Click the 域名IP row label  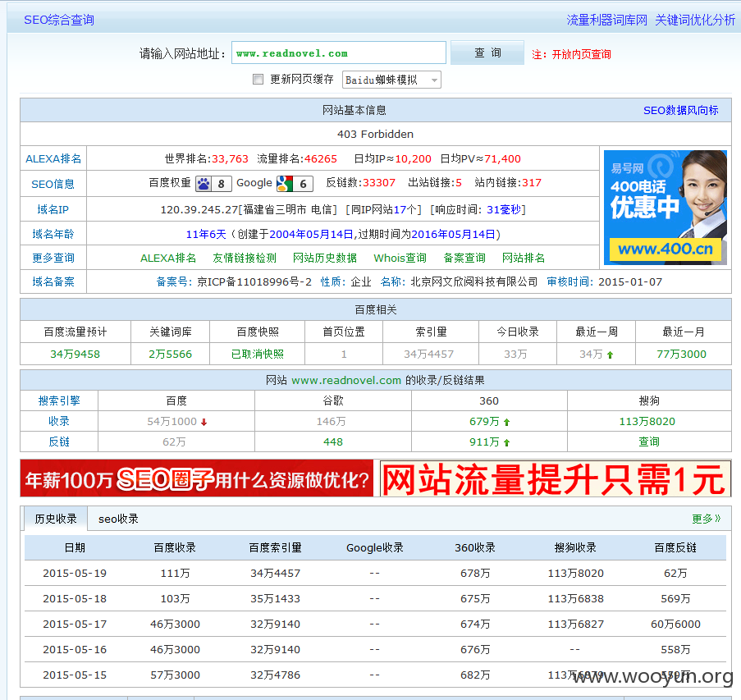[53, 210]
